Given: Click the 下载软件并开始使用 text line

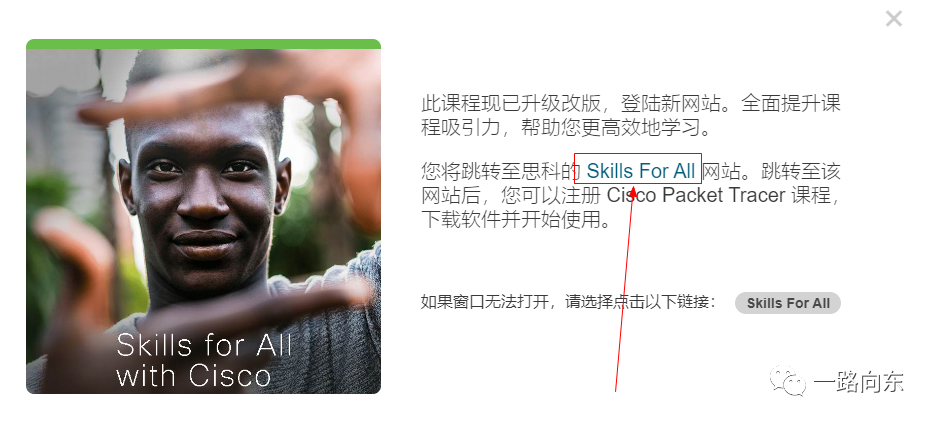Looking at the screenshot, I should [516, 220].
